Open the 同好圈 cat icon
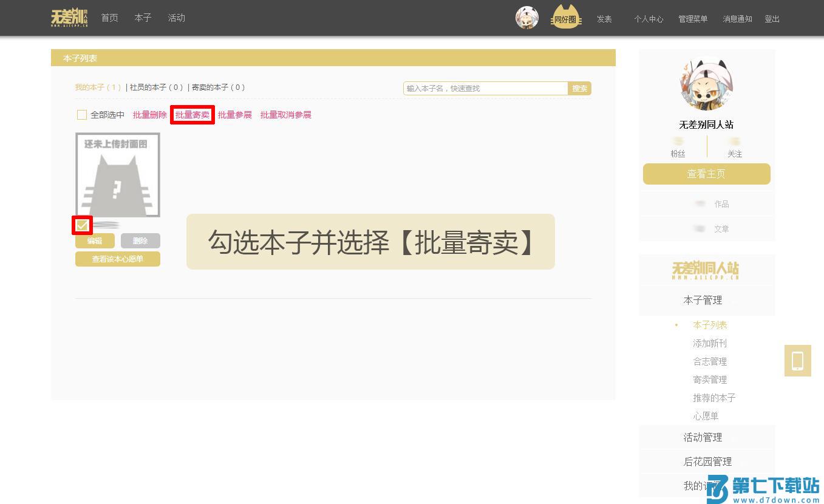Image resolution: width=824 pixels, height=504 pixels. pyautogui.click(x=565, y=18)
